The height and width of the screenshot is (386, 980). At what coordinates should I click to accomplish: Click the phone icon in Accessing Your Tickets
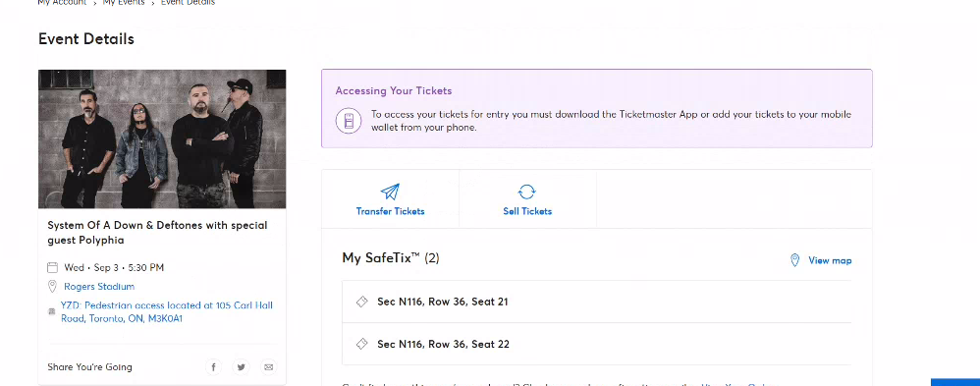pyautogui.click(x=349, y=120)
